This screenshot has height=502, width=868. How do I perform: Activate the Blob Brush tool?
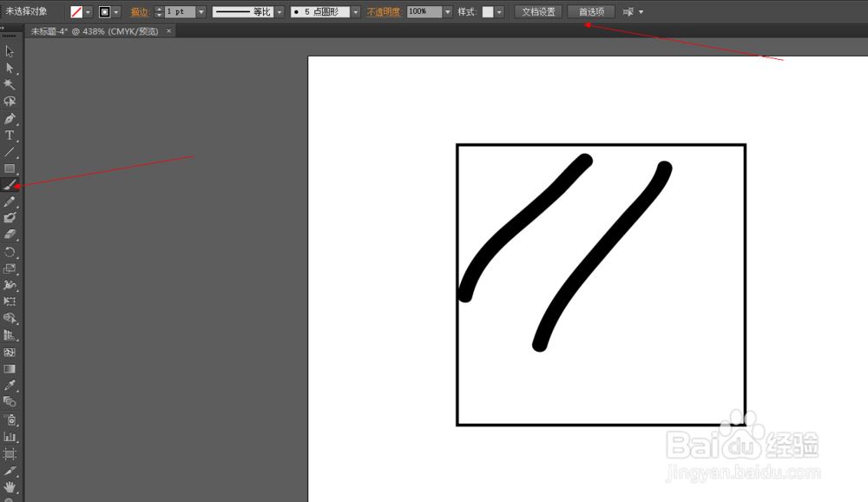coord(10,218)
